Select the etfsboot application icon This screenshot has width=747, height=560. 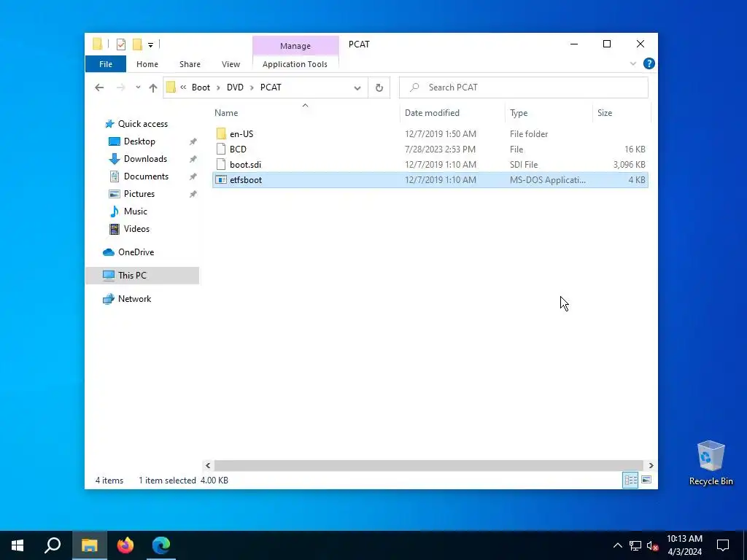tap(220, 179)
